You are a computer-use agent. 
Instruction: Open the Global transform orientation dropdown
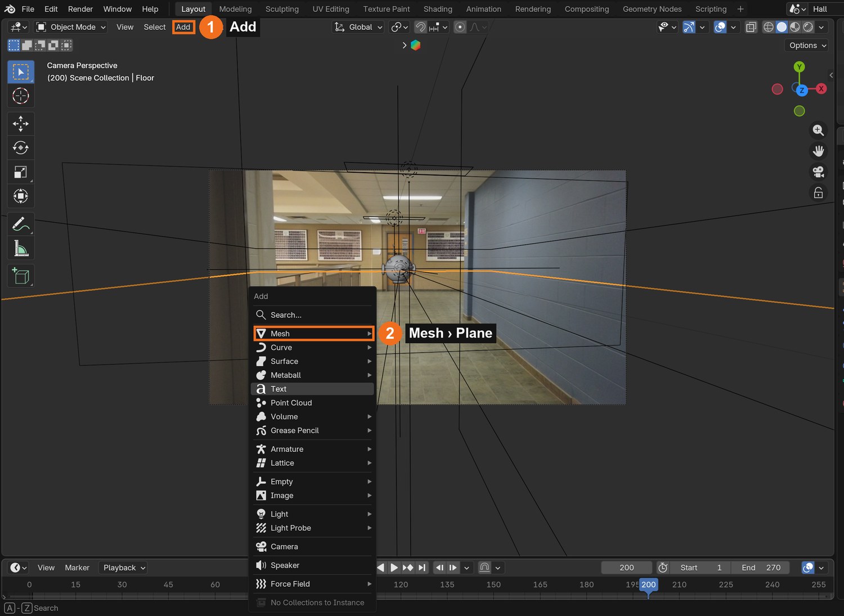[358, 27]
